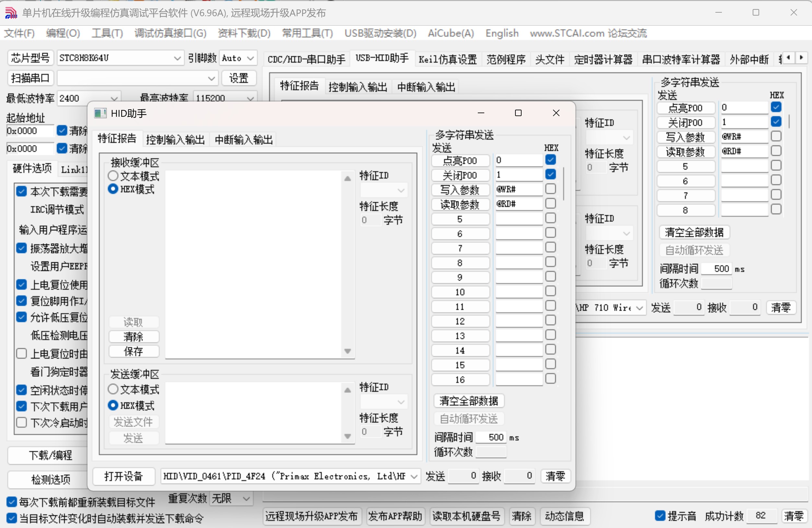This screenshot has height=528, width=812.
Task: Click the @WR# text field in HID助手
Action: 519,189
